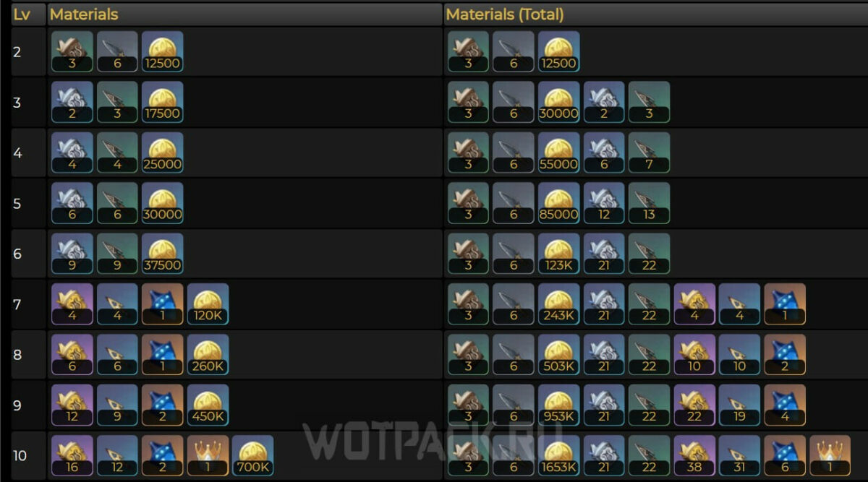This screenshot has width=868, height=482.
Task: Select the level 5 row number
Action: 17,203
